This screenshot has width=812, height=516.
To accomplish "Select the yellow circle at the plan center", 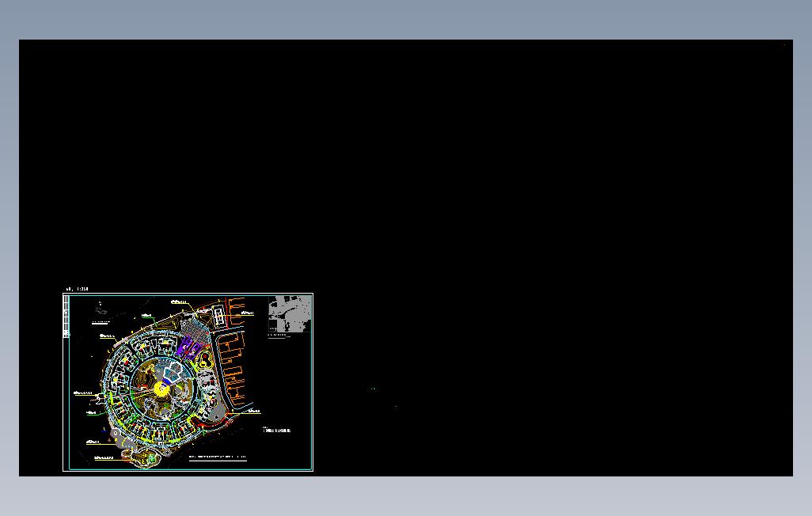I will pyautogui.click(x=161, y=389).
